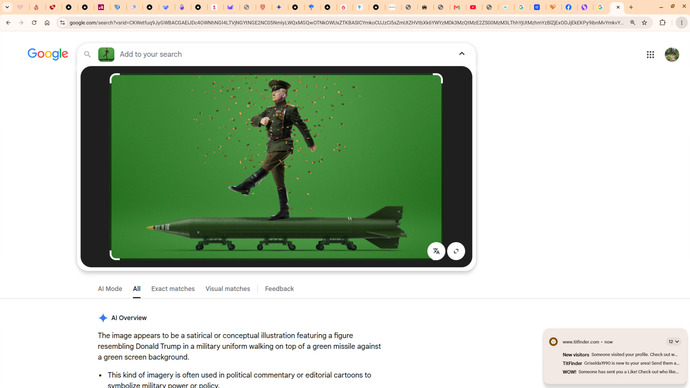Open the Google apps grid
Image resolution: width=690 pixels, height=388 pixels.
650,55
